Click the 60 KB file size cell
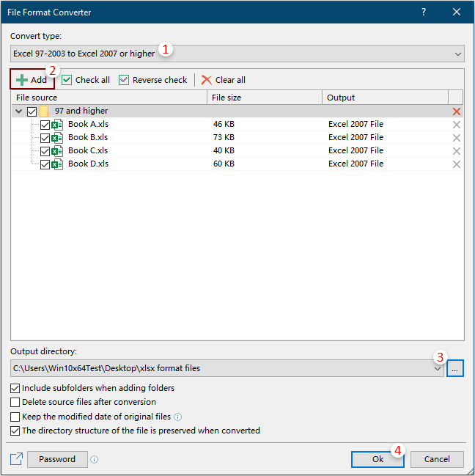The width and height of the screenshot is (475, 476). coord(224,164)
